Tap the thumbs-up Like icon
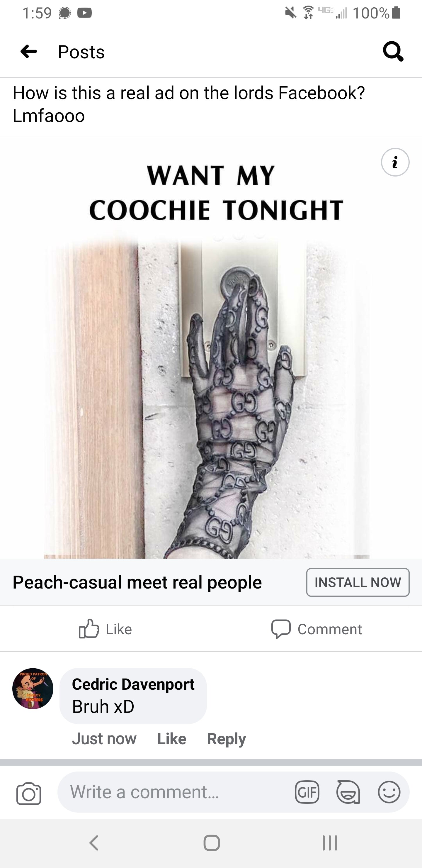Viewport: 422px width, 868px height. click(89, 629)
